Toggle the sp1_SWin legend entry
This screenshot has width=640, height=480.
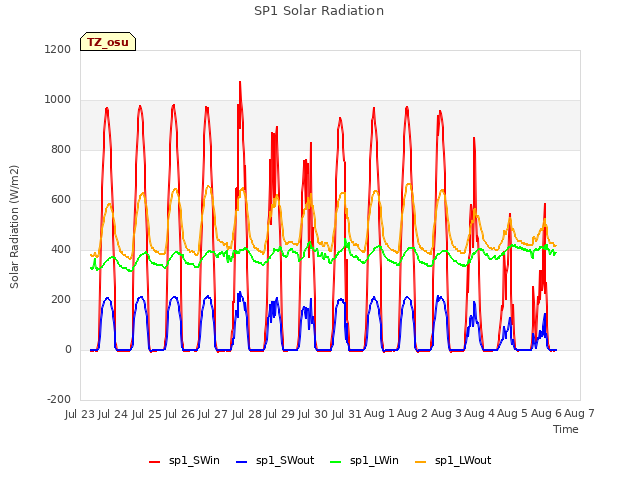coord(184,461)
